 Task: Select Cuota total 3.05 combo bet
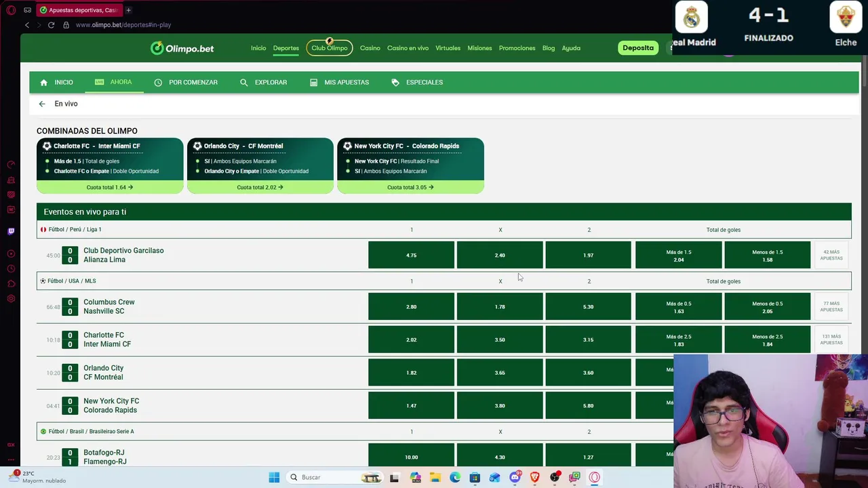(410, 187)
